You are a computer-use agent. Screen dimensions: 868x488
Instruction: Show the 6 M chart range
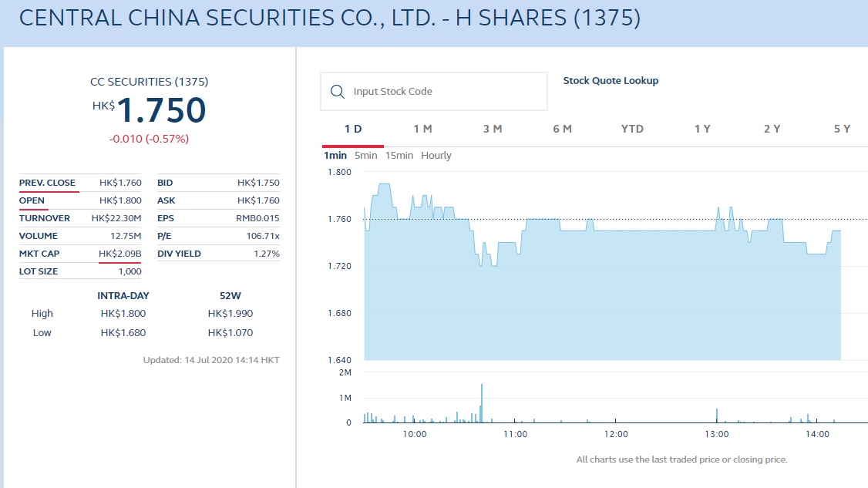[563, 129]
